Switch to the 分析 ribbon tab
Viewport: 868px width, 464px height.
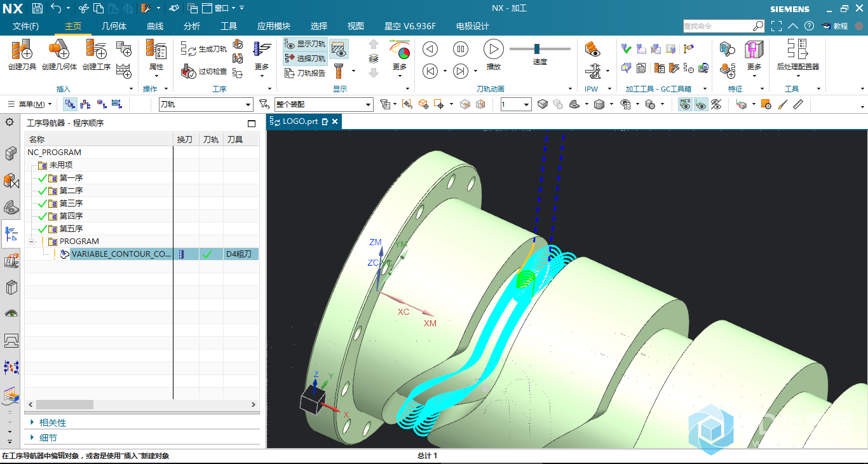tap(192, 26)
